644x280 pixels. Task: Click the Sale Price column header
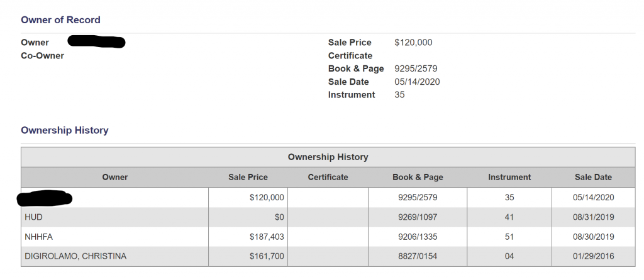point(248,178)
